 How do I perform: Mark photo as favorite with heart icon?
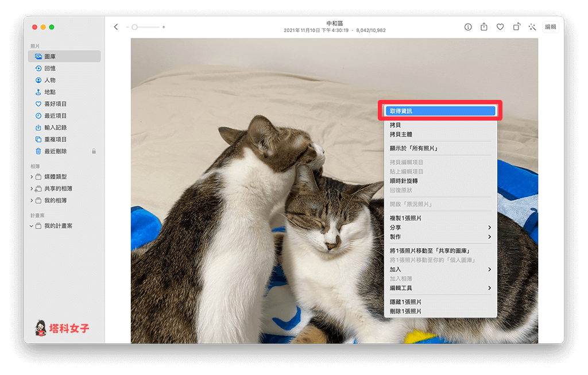500,27
